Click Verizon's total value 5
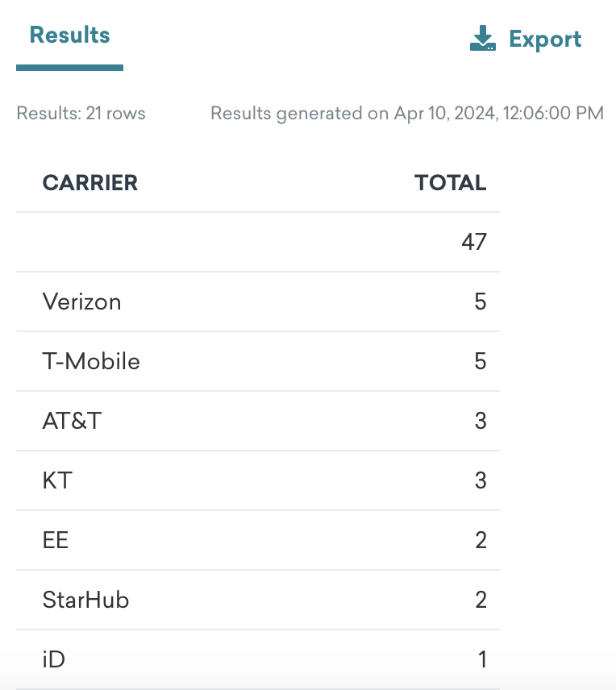This screenshot has width=616, height=690. click(481, 301)
